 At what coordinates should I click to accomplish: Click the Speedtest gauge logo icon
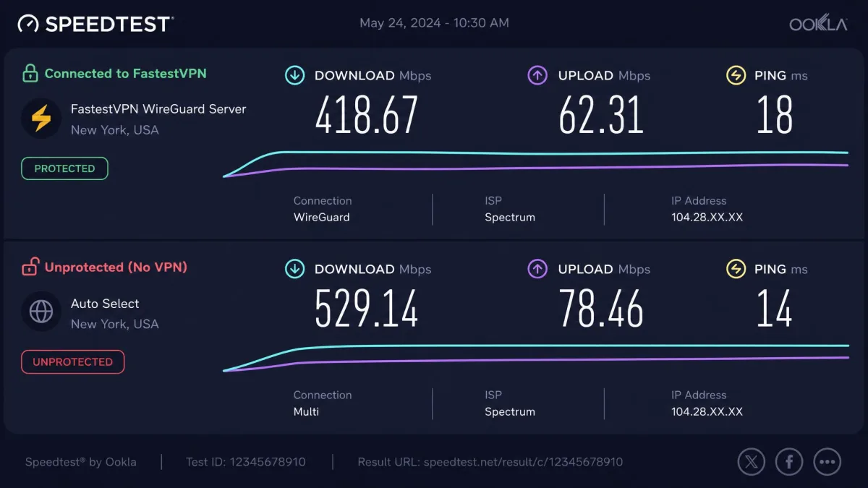tap(28, 24)
